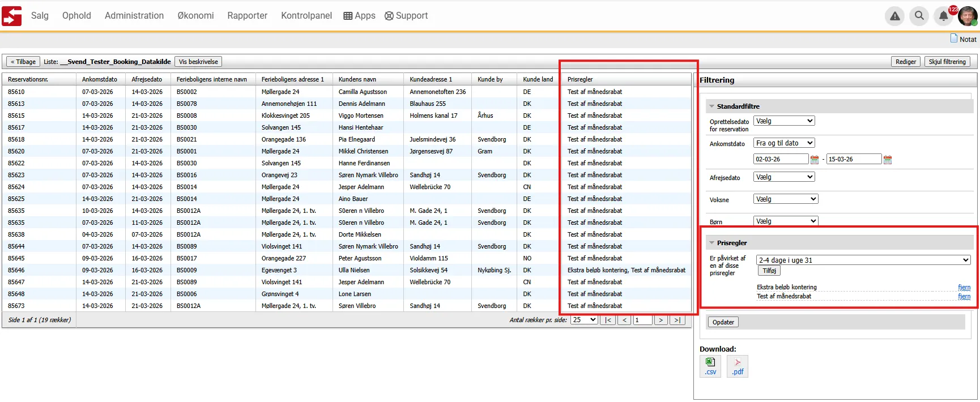This screenshot has width=980, height=402.
Task: Open the Ankomstdato 'Fra og til dato' dropdown
Action: click(x=784, y=143)
